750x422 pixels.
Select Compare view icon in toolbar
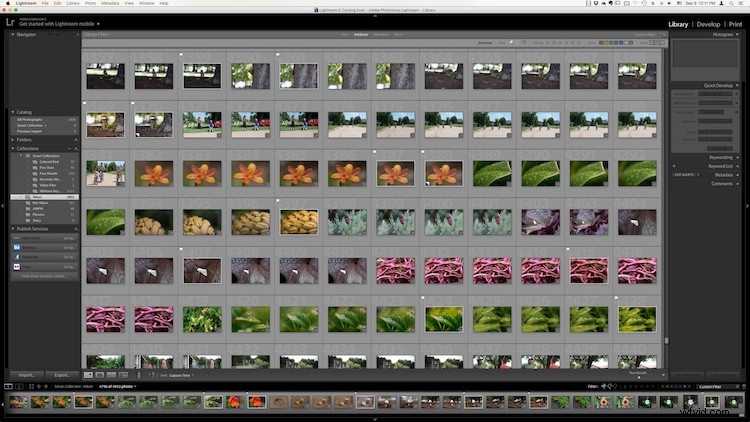111,375
